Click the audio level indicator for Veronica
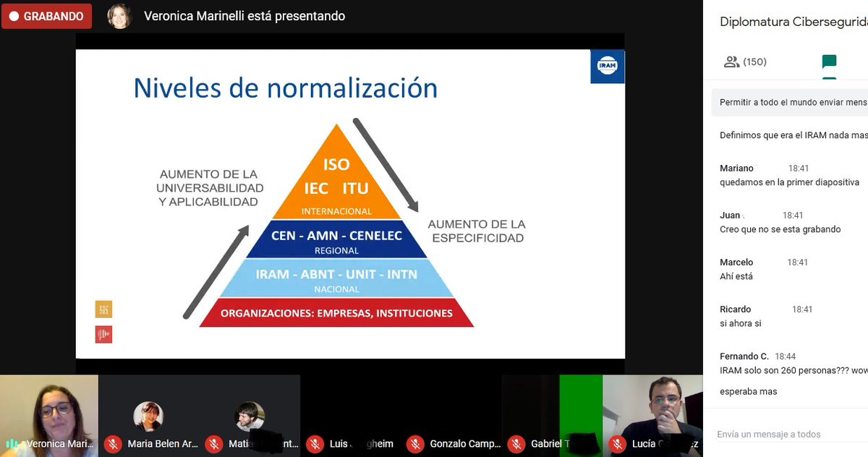 pyautogui.click(x=12, y=444)
